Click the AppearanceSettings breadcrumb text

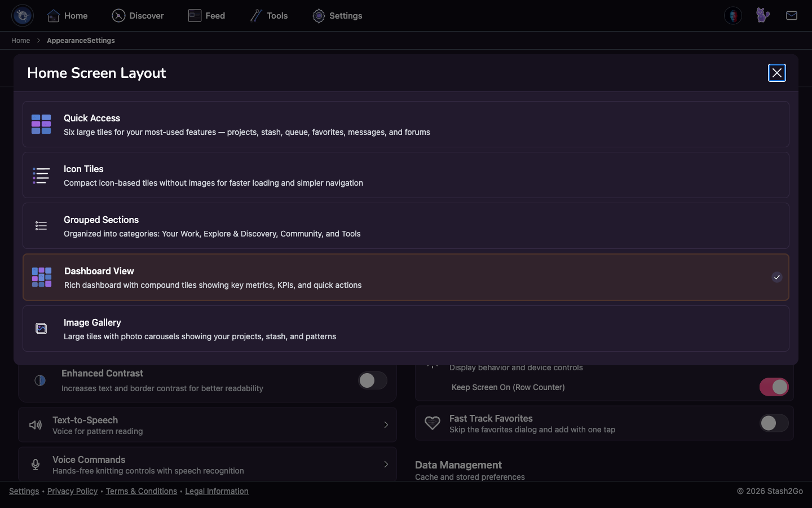click(x=81, y=41)
